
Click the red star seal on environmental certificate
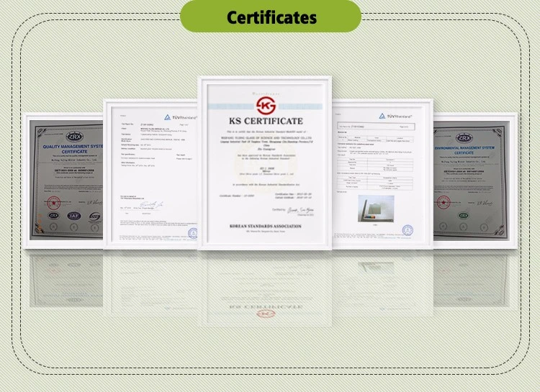click(x=444, y=202)
